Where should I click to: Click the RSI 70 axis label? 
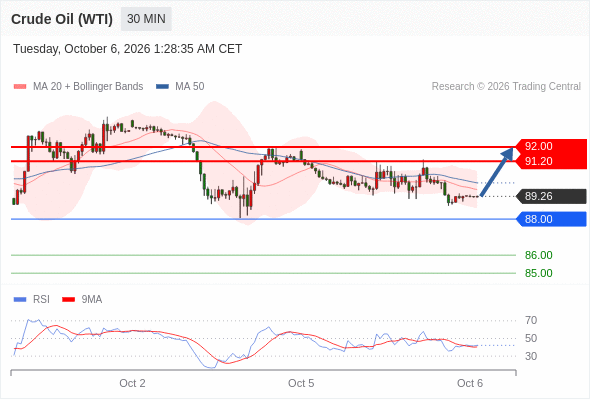point(531,321)
